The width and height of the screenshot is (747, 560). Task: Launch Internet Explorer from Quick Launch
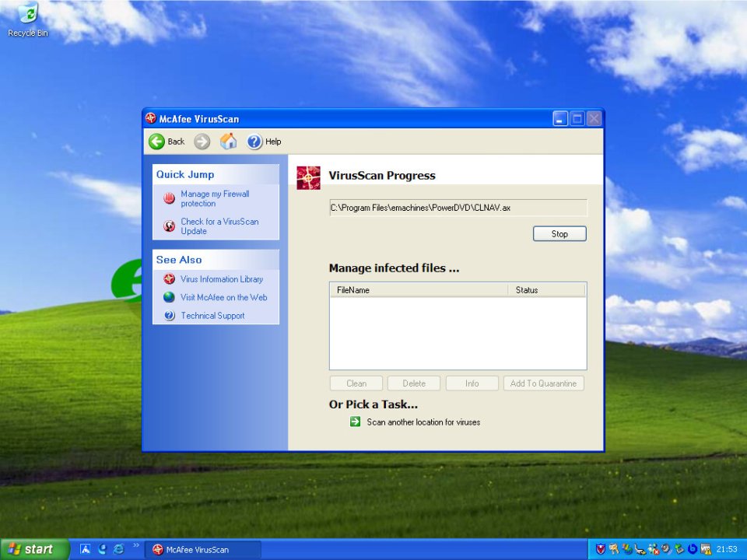click(118, 549)
